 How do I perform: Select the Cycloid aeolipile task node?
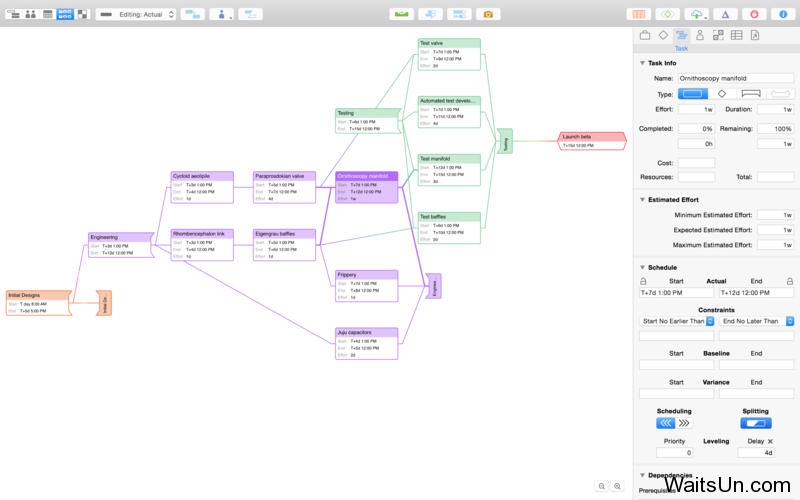[x=202, y=187]
